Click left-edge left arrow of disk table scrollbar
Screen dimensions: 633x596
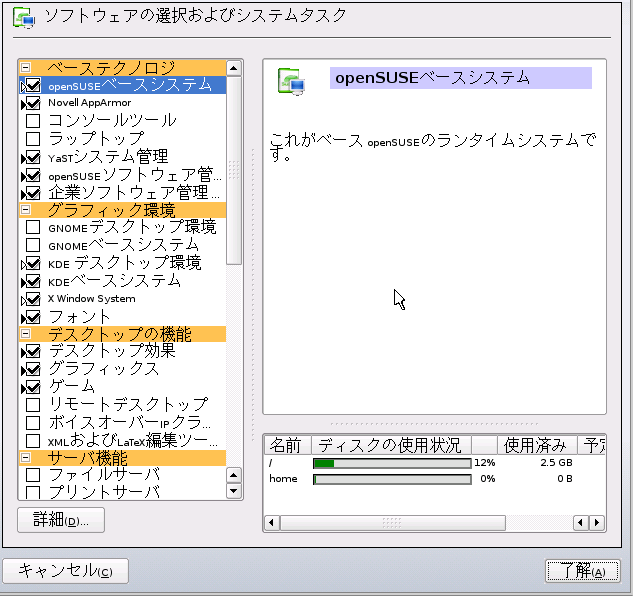(272, 523)
